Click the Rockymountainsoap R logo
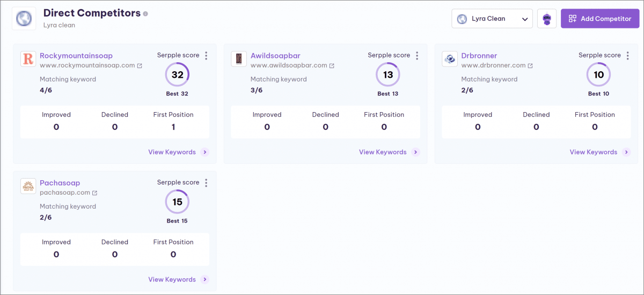The height and width of the screenshot is (295, 644). point(28,59)
